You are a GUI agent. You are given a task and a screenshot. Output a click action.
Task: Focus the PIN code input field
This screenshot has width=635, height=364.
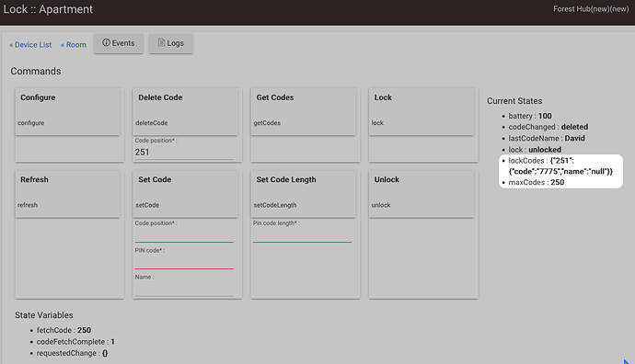(x=184, y=262)
